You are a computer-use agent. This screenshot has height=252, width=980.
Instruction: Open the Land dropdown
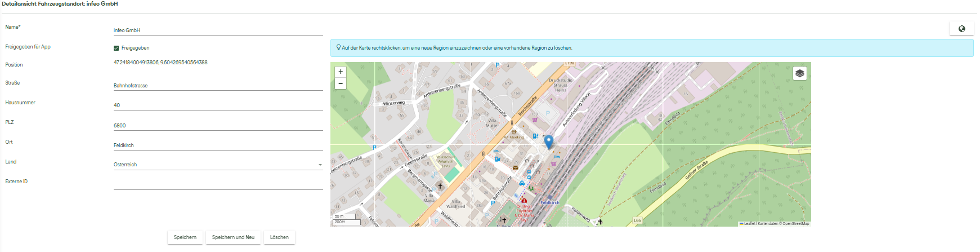click(x=217, y=165)
